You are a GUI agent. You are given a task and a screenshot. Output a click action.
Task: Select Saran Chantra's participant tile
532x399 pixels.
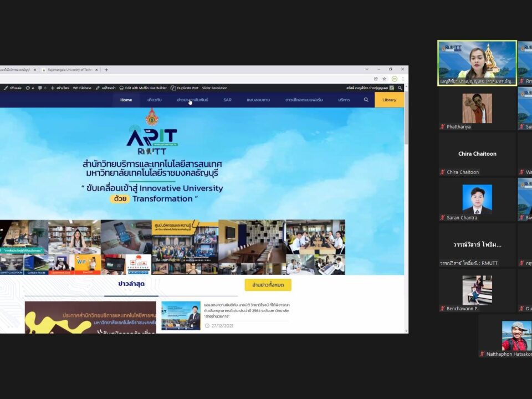pos(477,199)
